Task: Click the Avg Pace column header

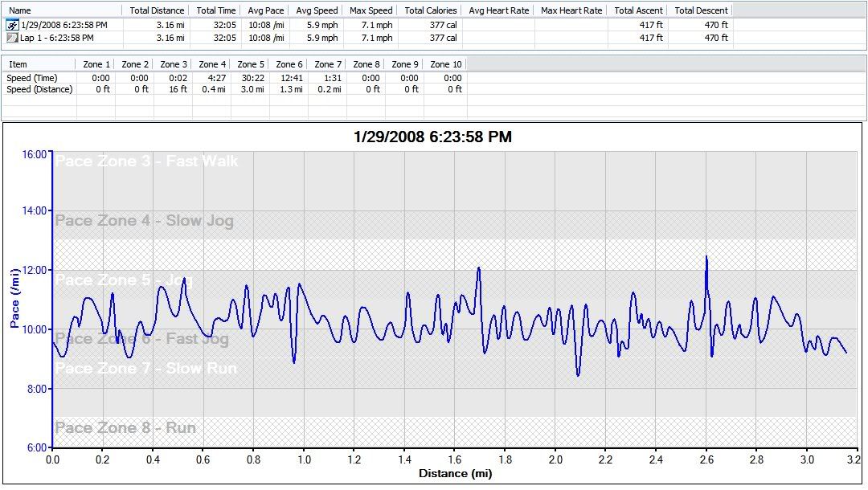Action: point(264,10)
